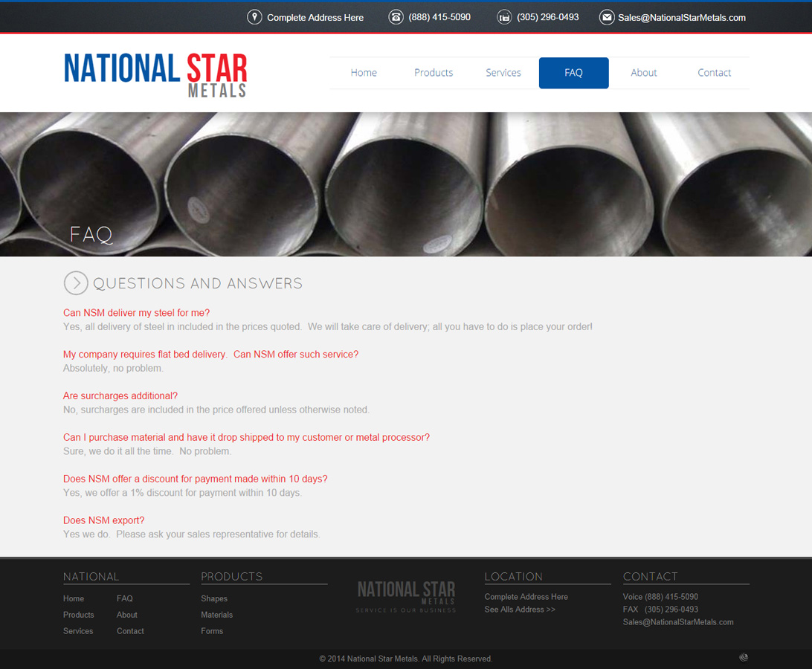This screenshot has height=669, width=812.
Task: Click the footer Products link
Action: point(79,615)
